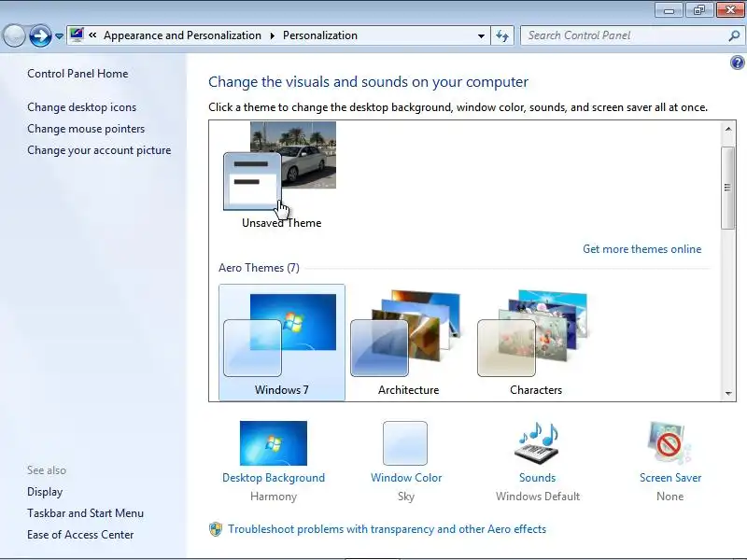Open Change mouse pointers link
Image resolution: width=747 pixels, height=560 pixels.
[x=86, y=129]
